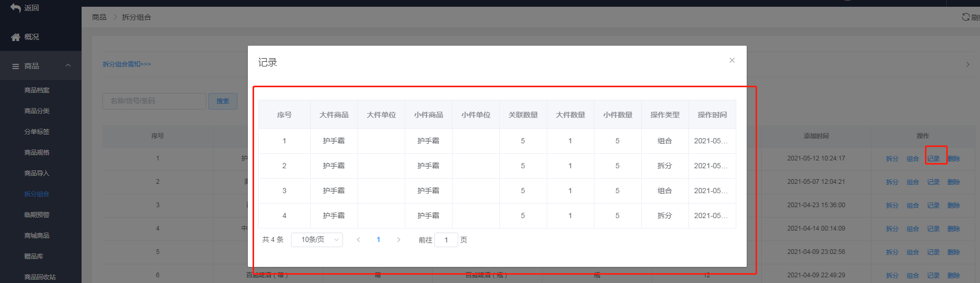Click the 大件数量 column header
The width and height of the screenshot is (980, 283).
click(571, 115)
